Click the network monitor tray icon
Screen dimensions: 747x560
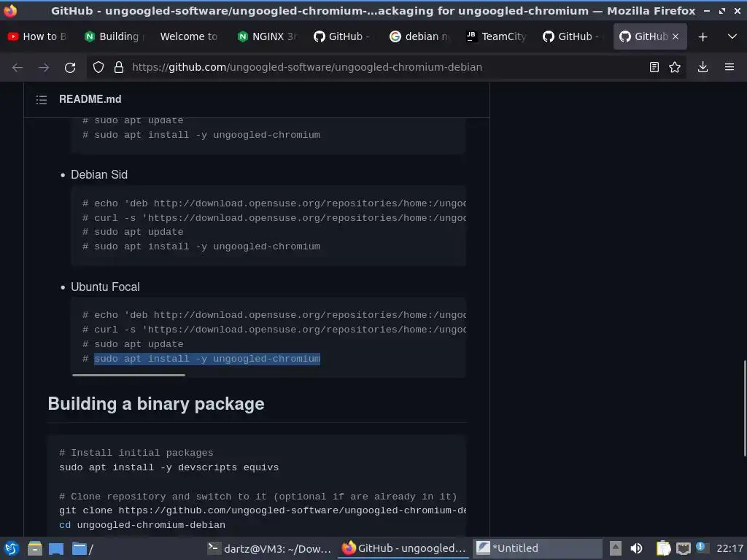tap(683, 548)
